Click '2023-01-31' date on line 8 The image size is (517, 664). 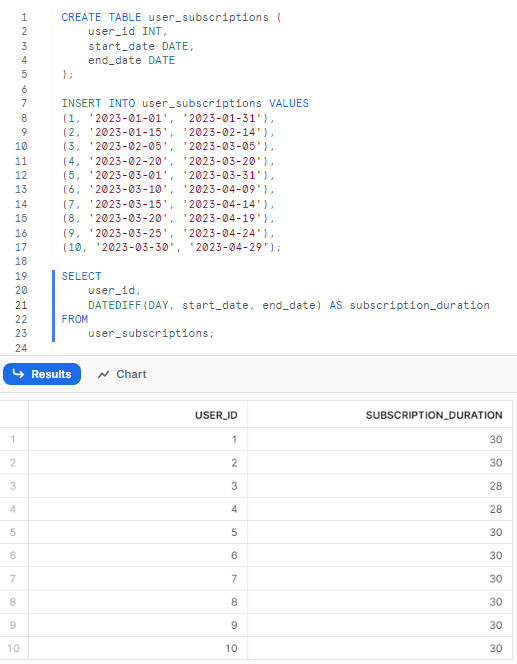click(x=223, y=118)
